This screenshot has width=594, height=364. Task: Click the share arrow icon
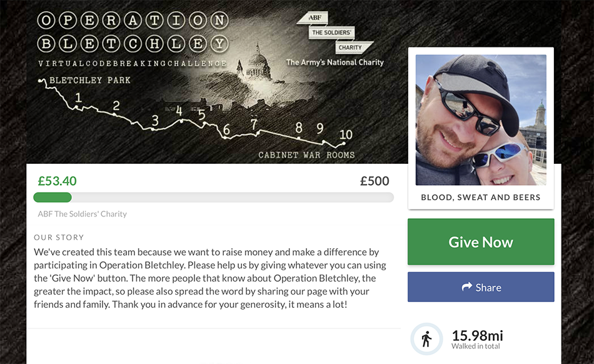click(466, 286)
